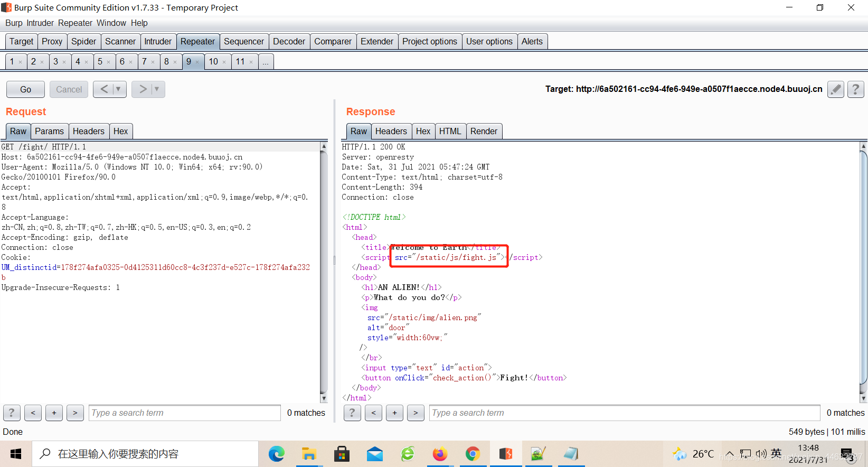Switch to the Sequencer tab
Image resolution: width=868 pixels, height=467 pixels.
pos(244,41)
